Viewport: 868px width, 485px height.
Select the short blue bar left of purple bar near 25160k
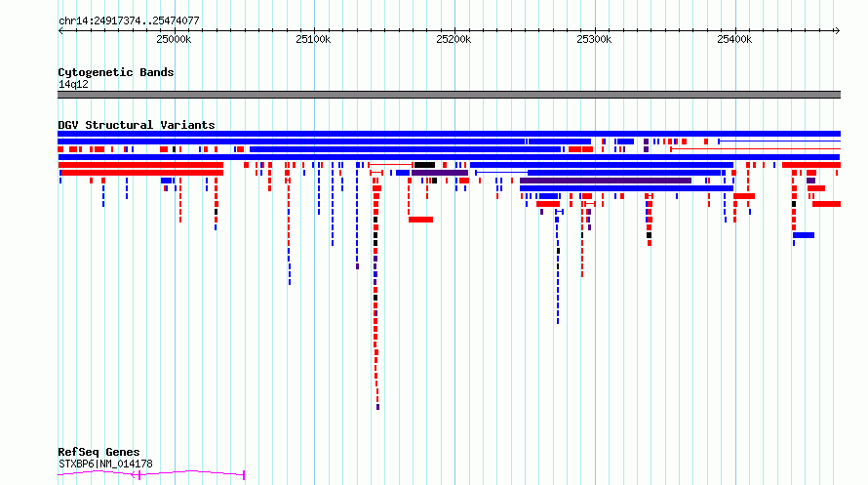click(403, 173)
